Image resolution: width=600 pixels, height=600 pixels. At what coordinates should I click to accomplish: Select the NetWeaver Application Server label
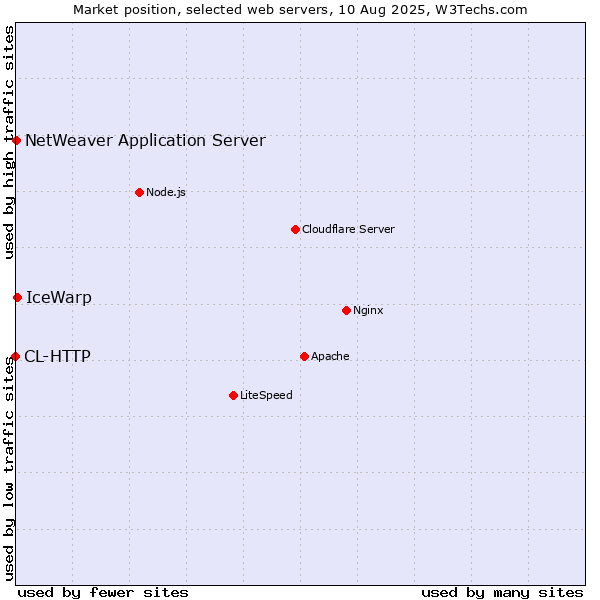click(x=145, y=140)
